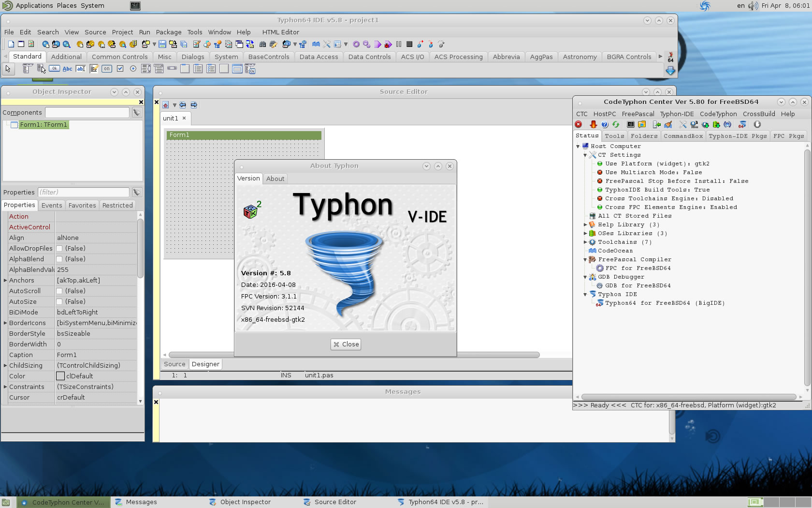Click the Pause execution icon in IDE toolbar
This screenshot has width=812, height=508.
click(399, 44)
